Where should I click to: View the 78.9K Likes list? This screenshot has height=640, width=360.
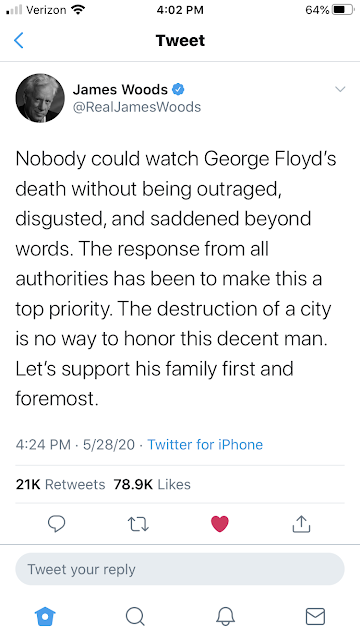[152, 484]
